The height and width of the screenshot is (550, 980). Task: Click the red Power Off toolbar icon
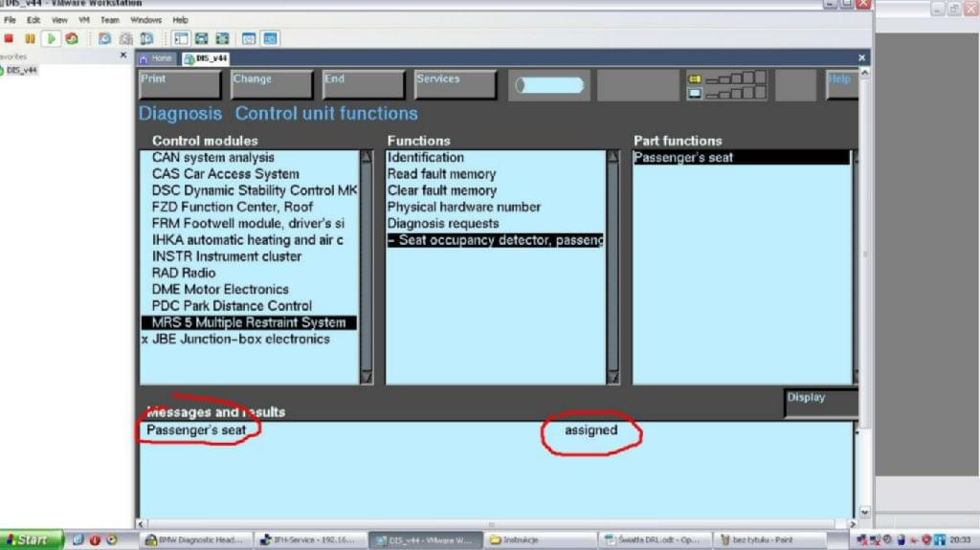(x=9, y=39)
